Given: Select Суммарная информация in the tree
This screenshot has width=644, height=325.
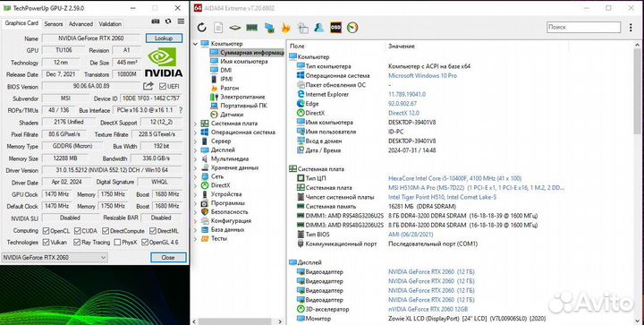Looking at the screenshot, I should point(247,53).
